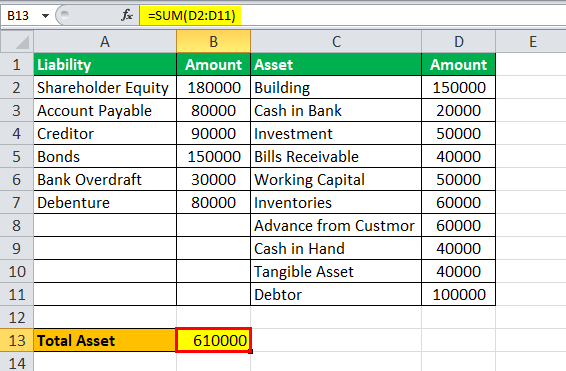
Task: Select the 180000 cell
Action: click(x=213, y=88)
